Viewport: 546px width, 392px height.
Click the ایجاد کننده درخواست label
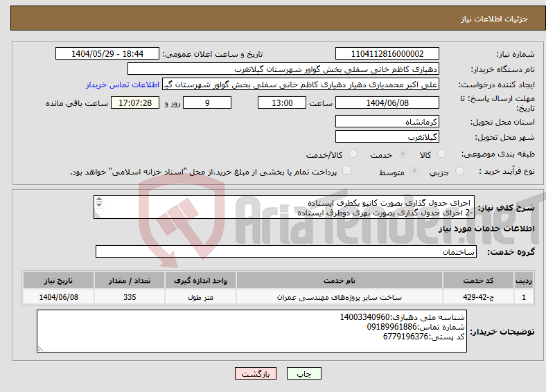(497, 85)
